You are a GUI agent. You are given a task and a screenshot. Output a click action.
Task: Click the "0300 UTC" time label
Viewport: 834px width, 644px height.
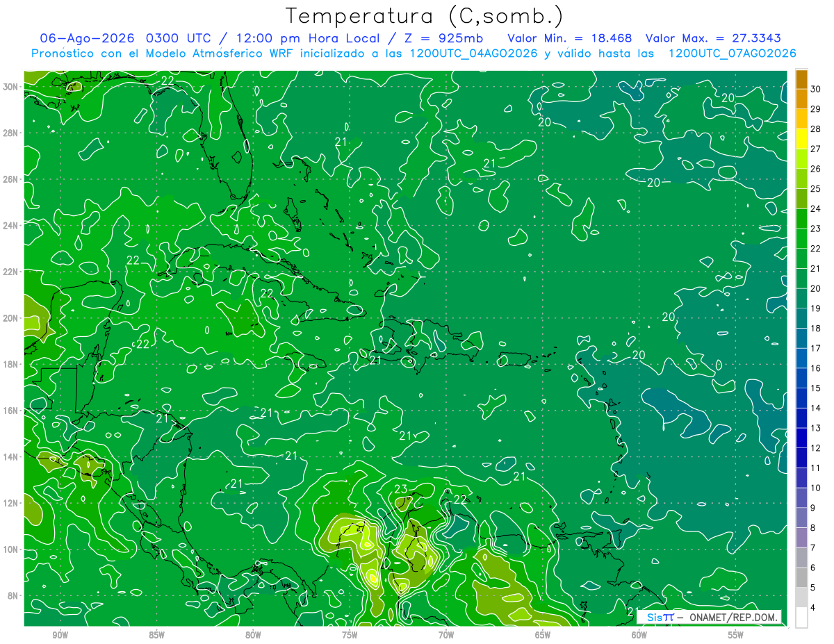[180, 38]
